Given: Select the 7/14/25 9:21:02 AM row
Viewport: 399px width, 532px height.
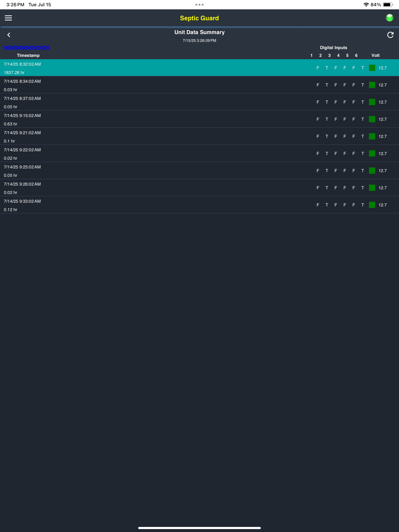Looking at the screenshot, I should pyautogui.click(x=199, y=136).
